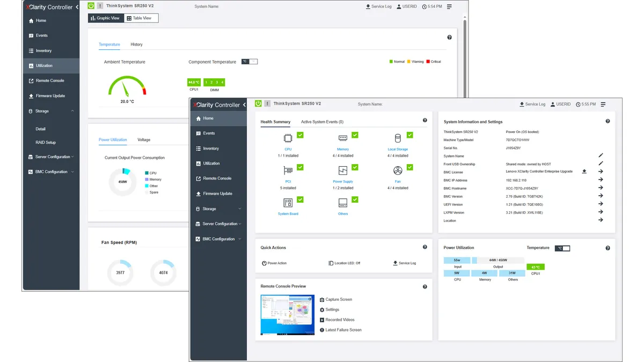Open help for the Health Summary panel

click(425, 121)
